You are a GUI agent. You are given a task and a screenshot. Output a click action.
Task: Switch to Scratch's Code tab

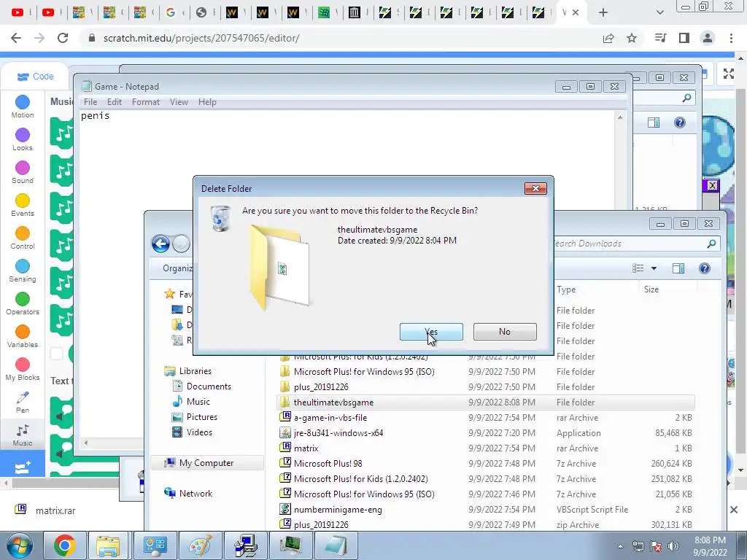click(x=35, y=76)
